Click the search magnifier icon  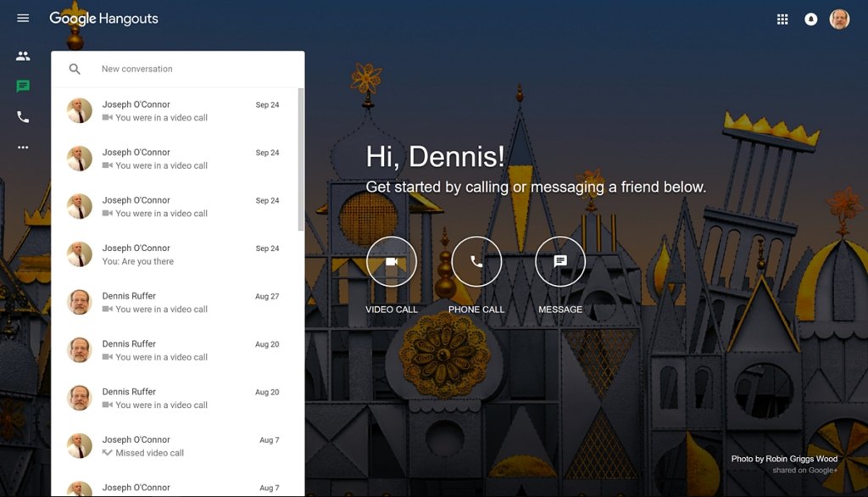[75, 70]
